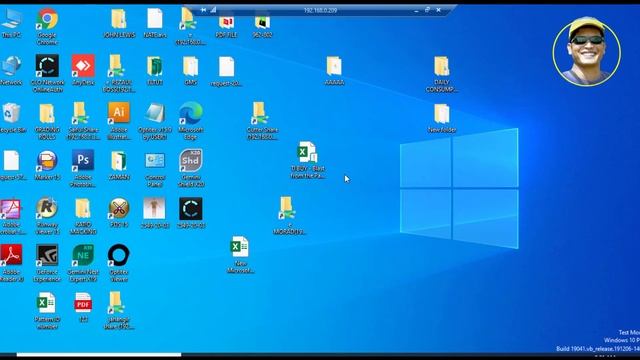Open the AAAAA folder

(x=334, y=66)
